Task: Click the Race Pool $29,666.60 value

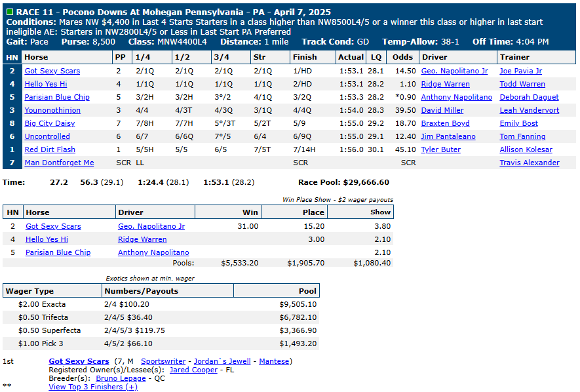Action: [366, 182]
